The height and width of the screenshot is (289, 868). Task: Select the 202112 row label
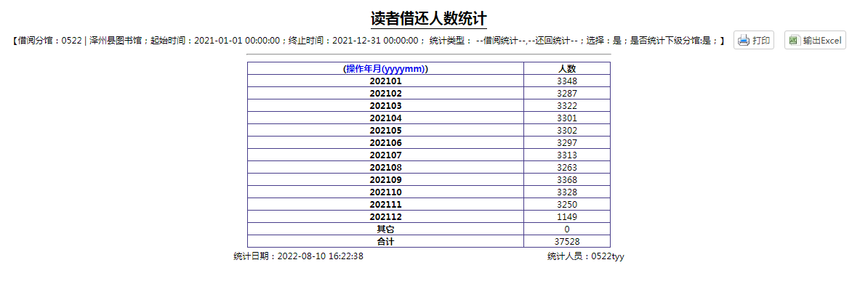click(385, 216)
